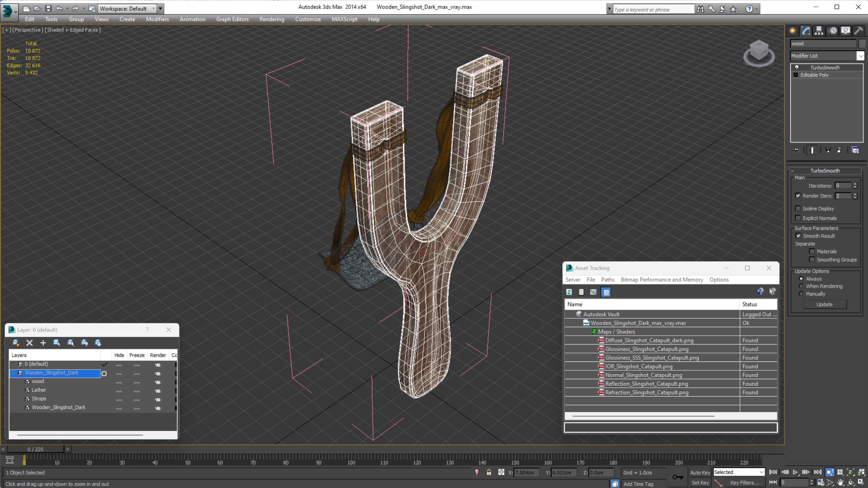Expand the Editable Poly stack entry
Viewport: 868px width, 488px height.
(796, 75)
